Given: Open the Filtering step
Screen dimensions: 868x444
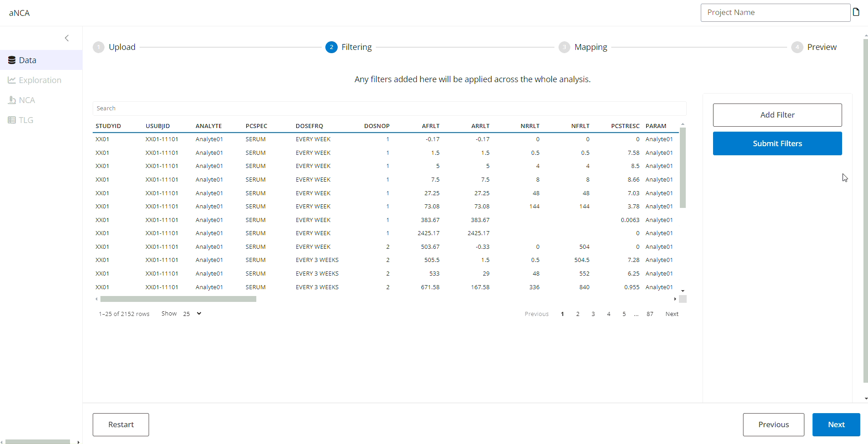Looking at the screenshot, I should click(x=356, y=47).
